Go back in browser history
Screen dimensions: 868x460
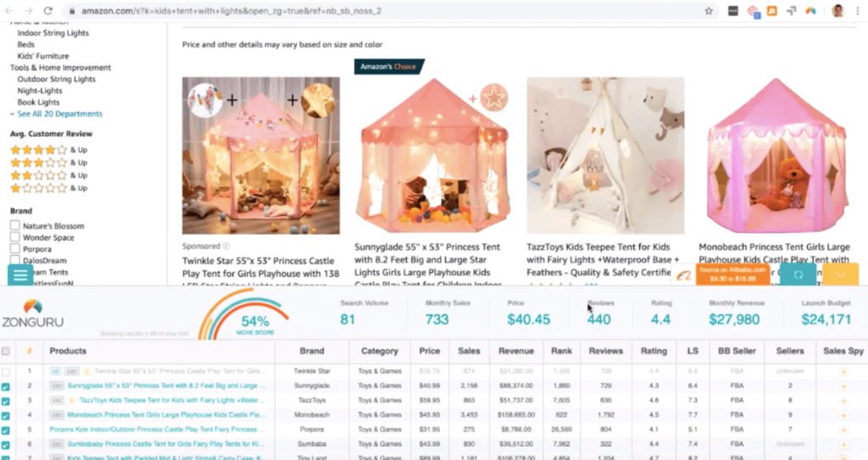click(x=9, y=11)
